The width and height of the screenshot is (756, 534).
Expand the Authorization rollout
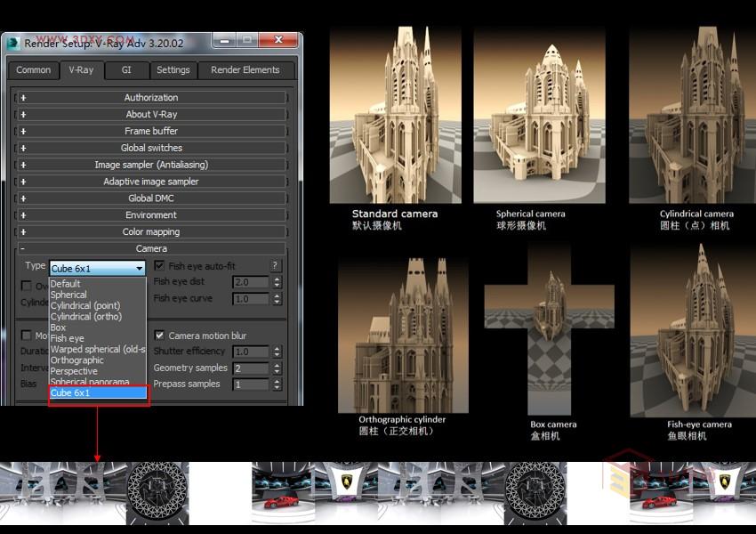click(151, 97)
